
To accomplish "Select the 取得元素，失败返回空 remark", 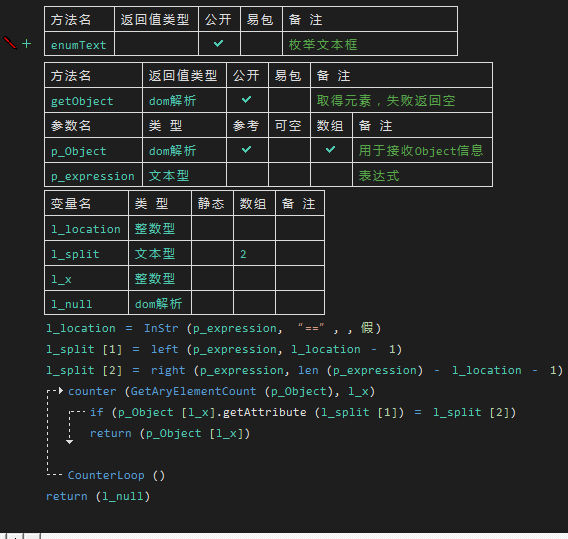I will click(401, 100).
